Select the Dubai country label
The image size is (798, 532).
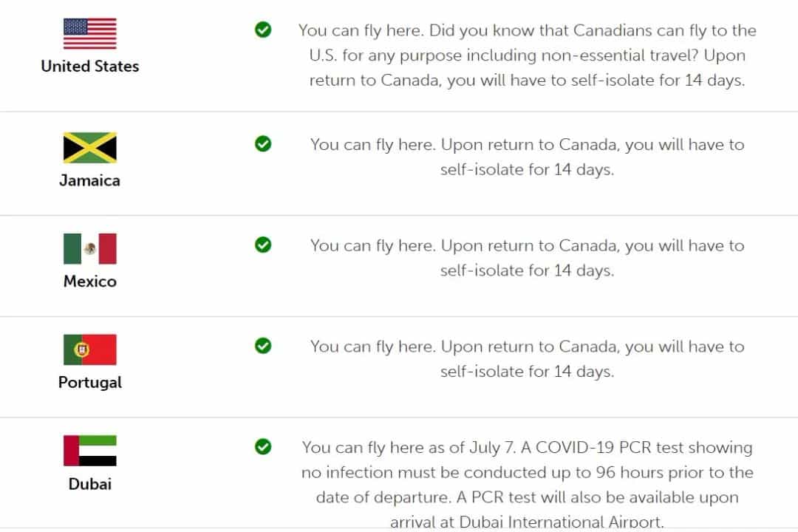tap(89, 484)
